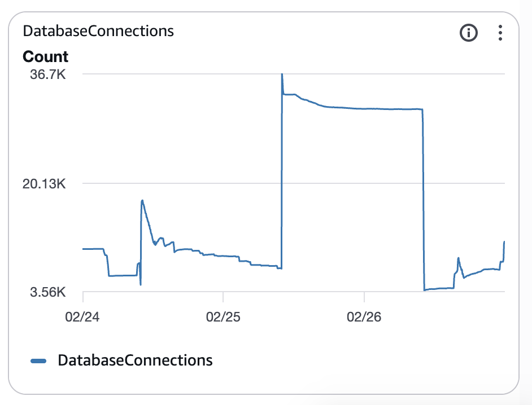Click the 02/25 date label
The image size is (532, 405).
[225, 317]
